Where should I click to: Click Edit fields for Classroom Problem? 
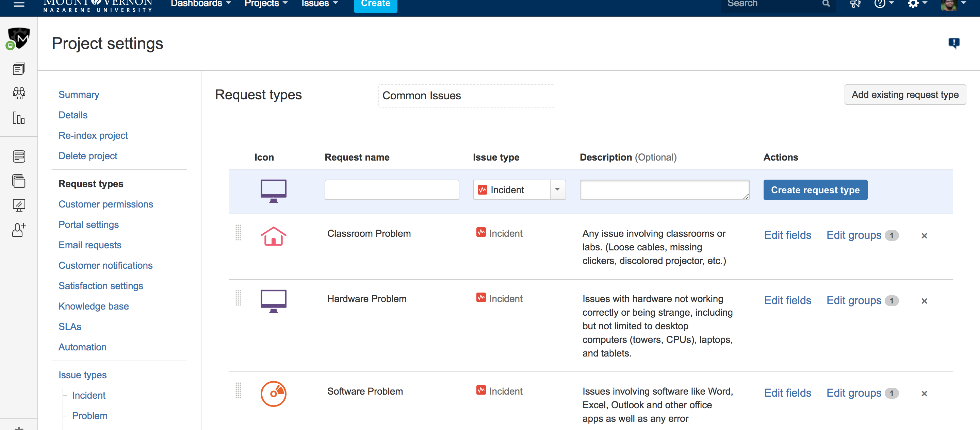787,235
